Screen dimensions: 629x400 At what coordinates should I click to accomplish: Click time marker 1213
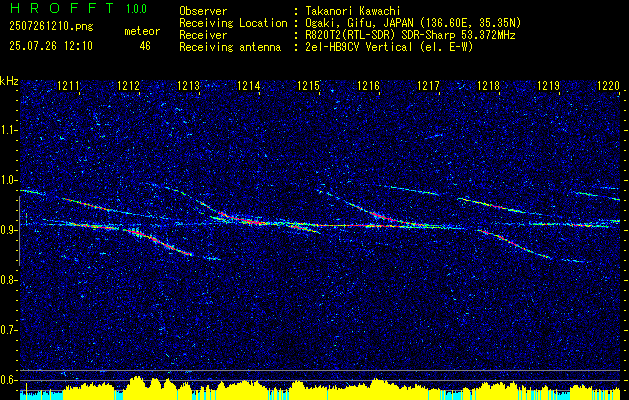[189, 85]
